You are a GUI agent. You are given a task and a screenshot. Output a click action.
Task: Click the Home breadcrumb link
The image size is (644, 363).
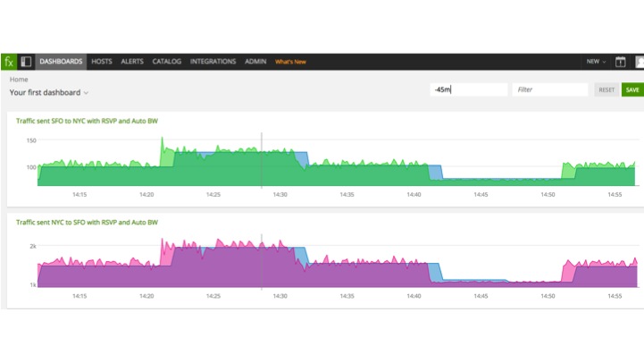pos(19,80)
